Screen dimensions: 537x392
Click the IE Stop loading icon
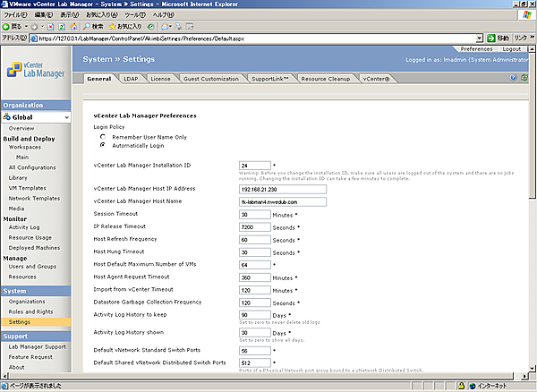(51, 26)
